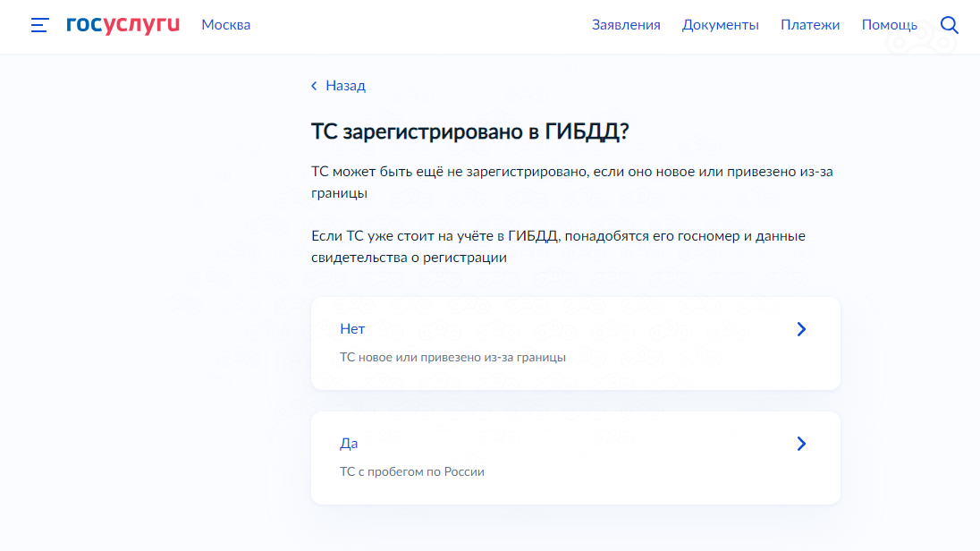Click the Госуслуги logo
This screenshot has width=980, height=551.
pyautogui.click(x=122, y=25)
